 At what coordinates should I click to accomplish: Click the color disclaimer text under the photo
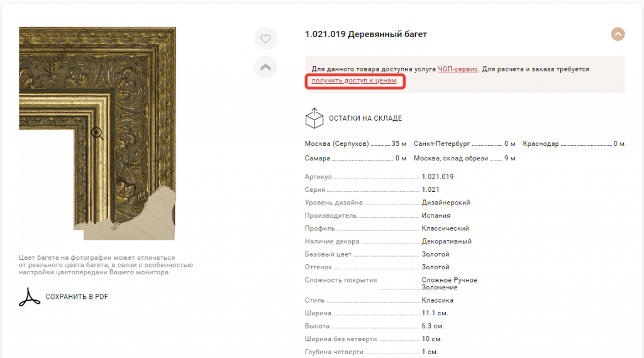click(106, 265)
